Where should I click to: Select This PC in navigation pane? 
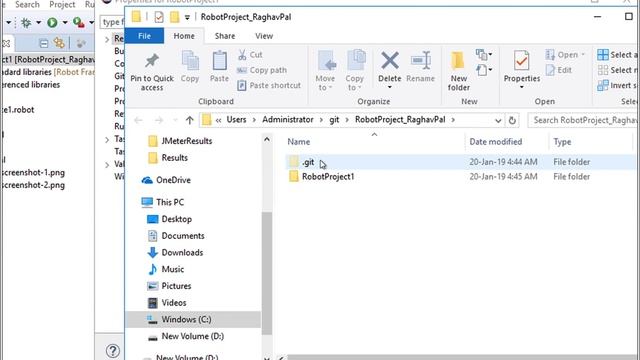tap(162, 202)
